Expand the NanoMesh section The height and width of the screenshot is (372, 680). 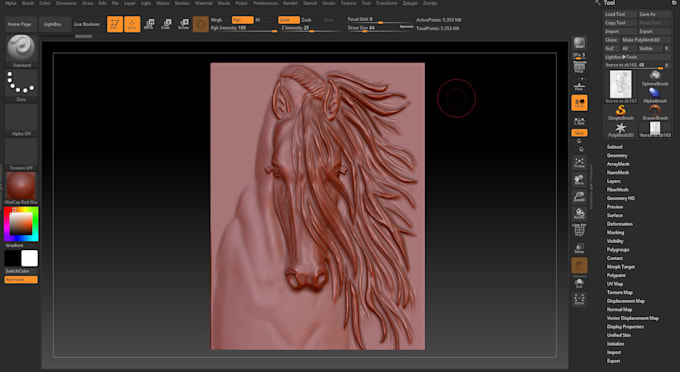pos(618,173)
